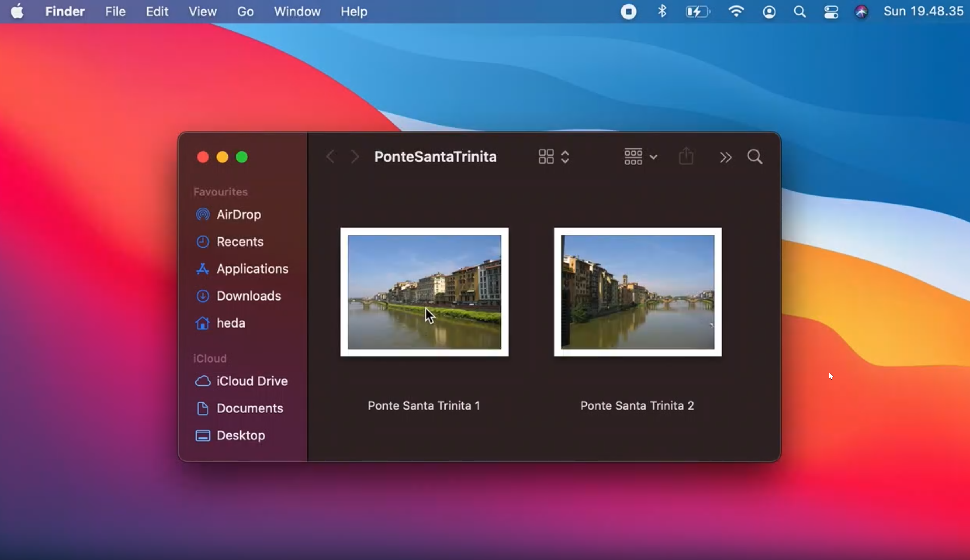The width and height of the screenshot is (970, 560).
Task: Select Ponte Santa Trinita 2 thumbnail
Action: [638, 292]
